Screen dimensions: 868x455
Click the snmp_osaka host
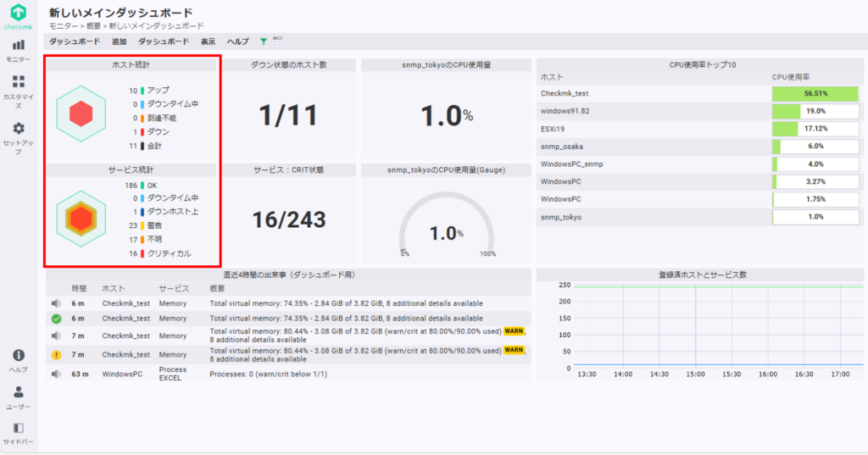click(562, 147)
